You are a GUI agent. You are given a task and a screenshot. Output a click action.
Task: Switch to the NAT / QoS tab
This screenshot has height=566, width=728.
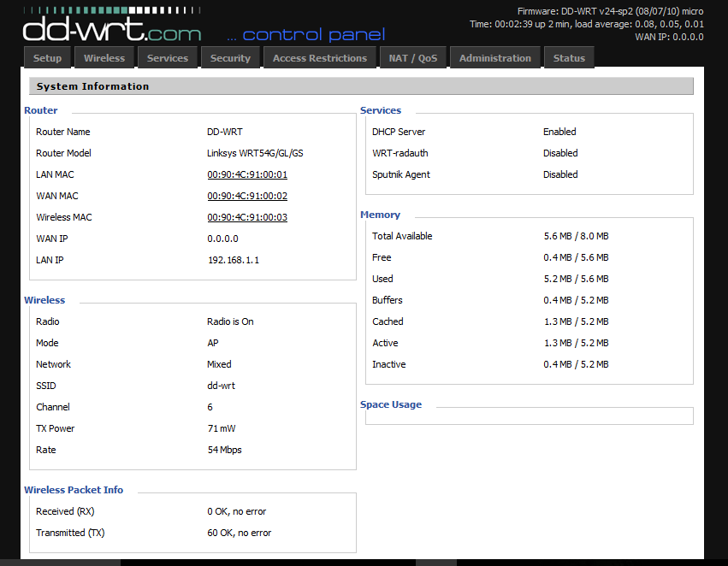click(x=412, y=58)
